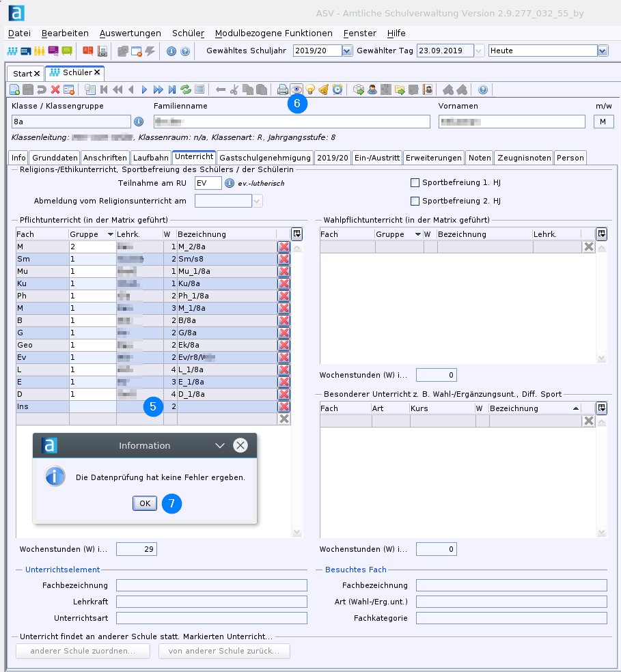Open column chooser icon of Wahlpflichtunterricht table
621x672 pixels.
point(602,234)
